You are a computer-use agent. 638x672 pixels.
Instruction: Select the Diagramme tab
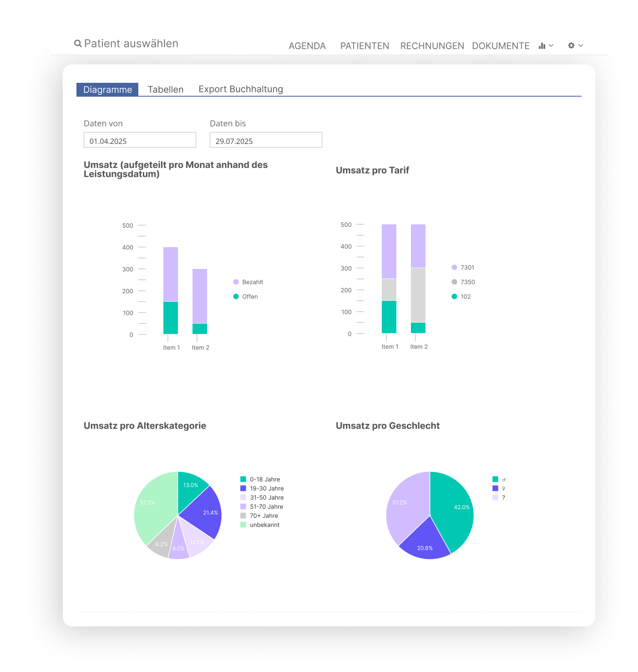click(x=107, y=90)
